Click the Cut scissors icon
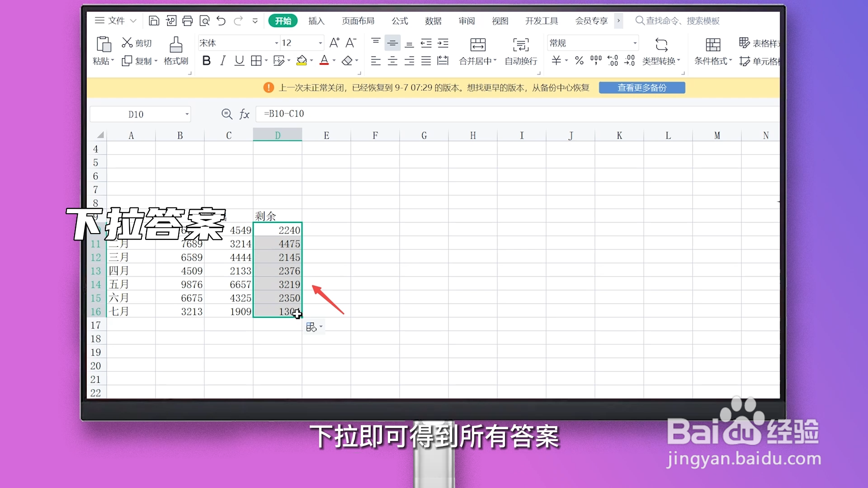This screenshot has height=488, width=868. tap(127, 43)
